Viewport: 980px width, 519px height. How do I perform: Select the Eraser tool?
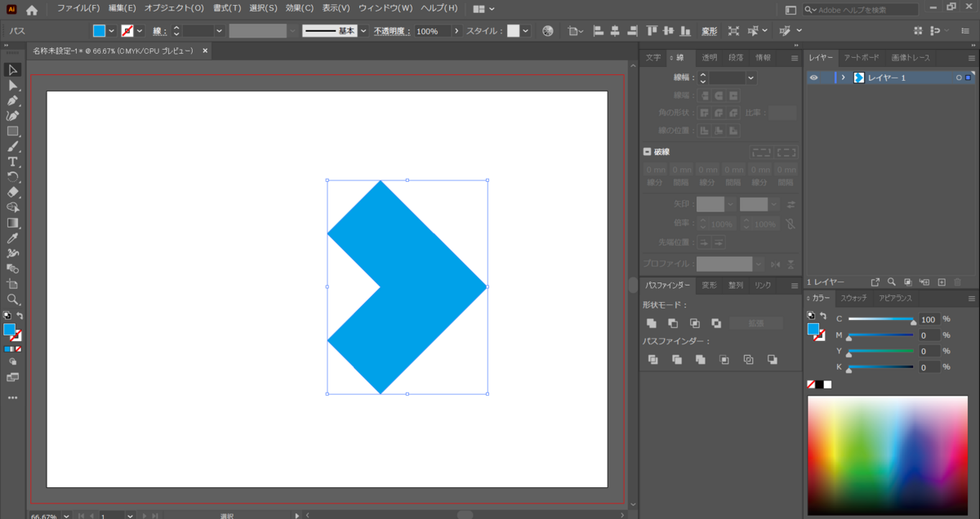pos(13,193)
